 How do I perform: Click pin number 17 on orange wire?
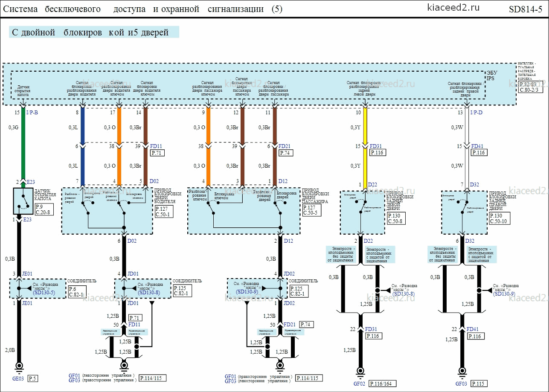112,113
